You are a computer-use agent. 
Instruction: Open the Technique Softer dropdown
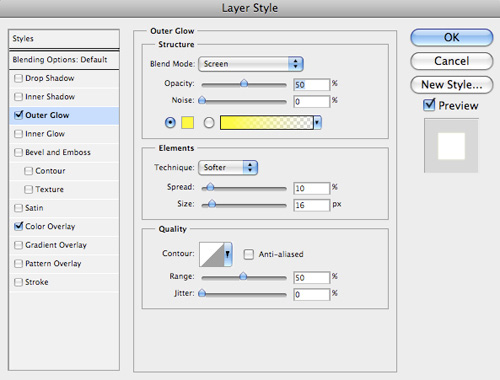tap(228, 167)
